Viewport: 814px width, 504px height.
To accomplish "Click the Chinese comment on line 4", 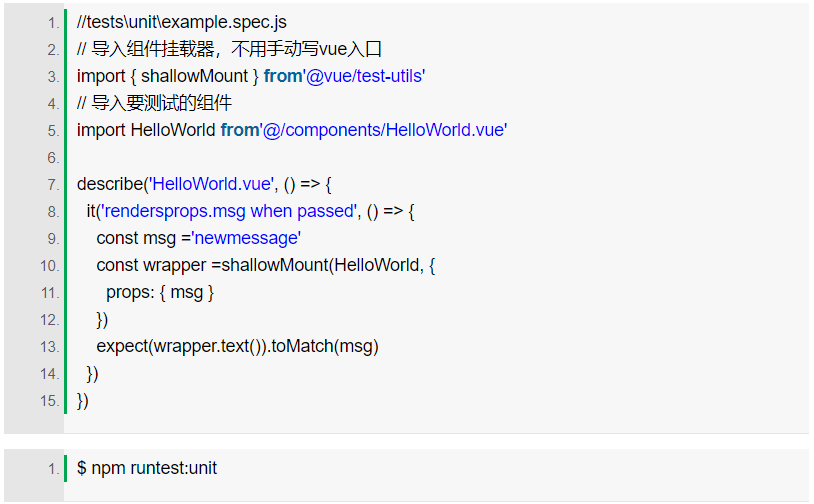I will pyautogui.click(x=154, y=103).
